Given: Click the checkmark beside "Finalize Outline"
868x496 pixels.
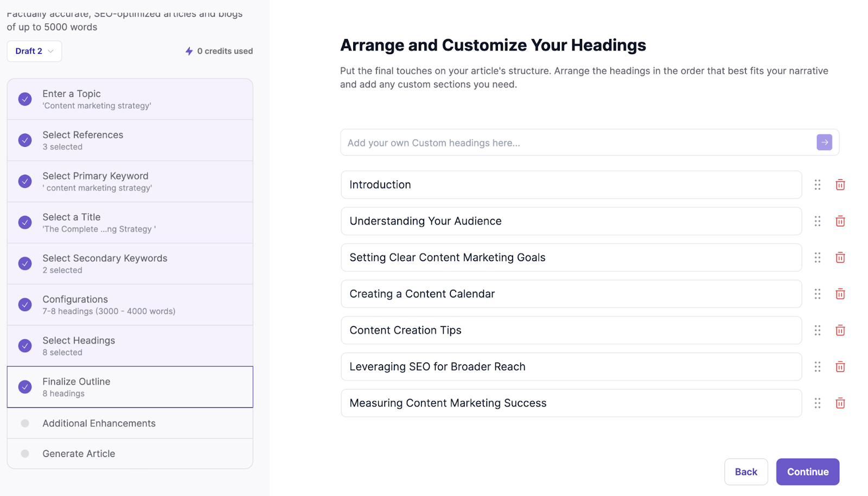Looking at the screenshot, I should point(24,387).
